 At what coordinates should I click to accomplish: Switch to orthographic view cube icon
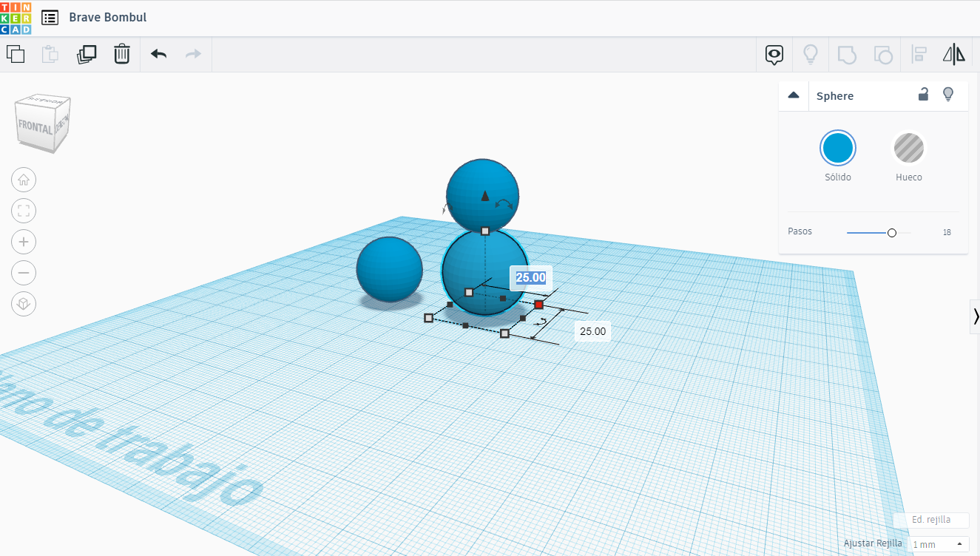coord(24,304)
